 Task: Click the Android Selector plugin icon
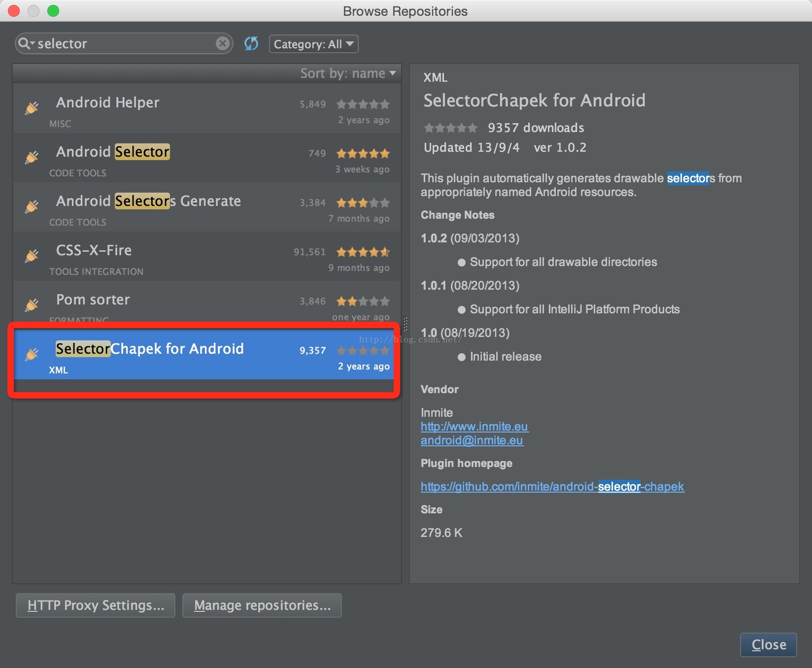click(x=32, y=157)
